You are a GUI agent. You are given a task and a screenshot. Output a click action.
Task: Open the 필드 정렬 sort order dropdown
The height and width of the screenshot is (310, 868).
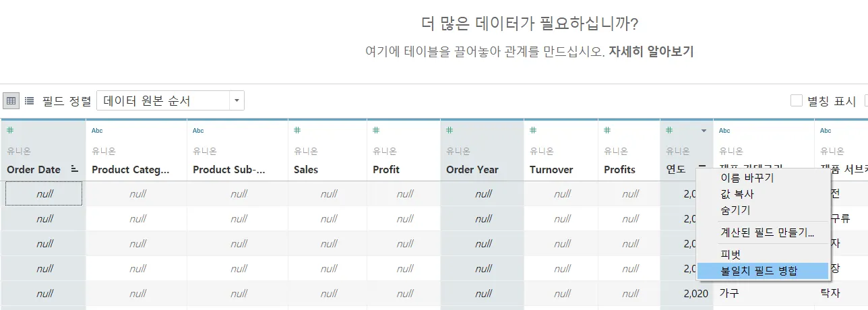(236, 101)
